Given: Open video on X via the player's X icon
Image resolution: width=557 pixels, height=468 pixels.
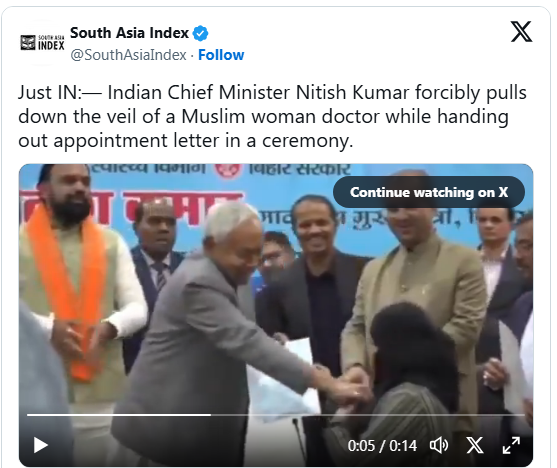Looking at the screenshot, I should point(475,445).
